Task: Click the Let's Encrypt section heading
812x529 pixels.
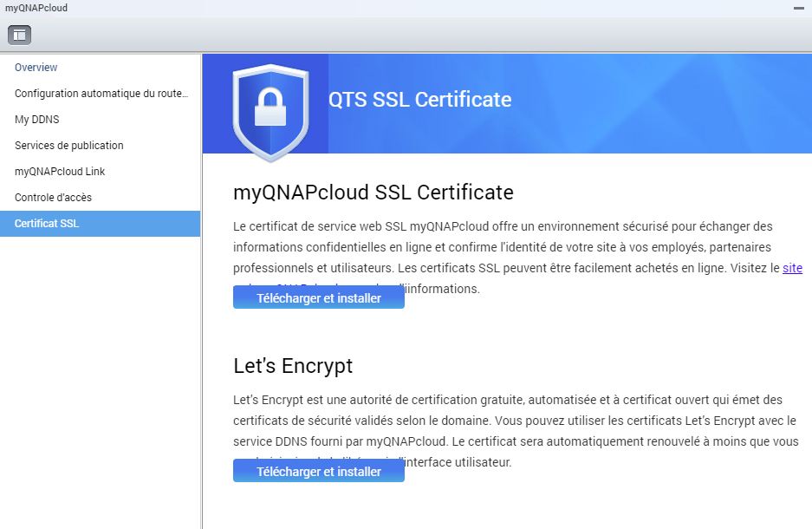Action: [x=293, y=365]
